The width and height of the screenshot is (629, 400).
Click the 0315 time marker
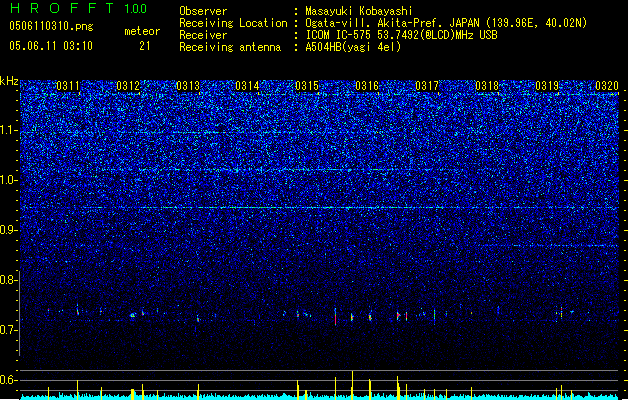pyautogui.click(x=307, y=86)
